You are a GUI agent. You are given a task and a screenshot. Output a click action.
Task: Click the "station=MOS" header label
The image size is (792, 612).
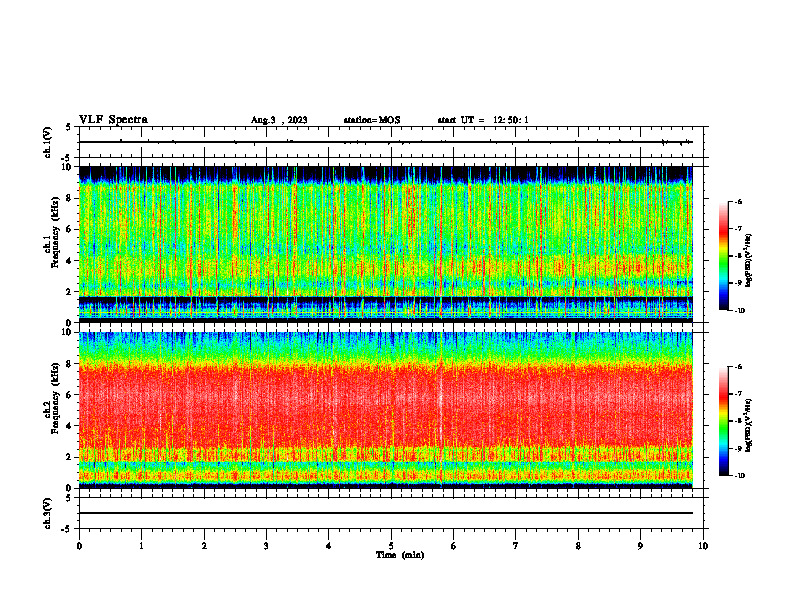372,120
